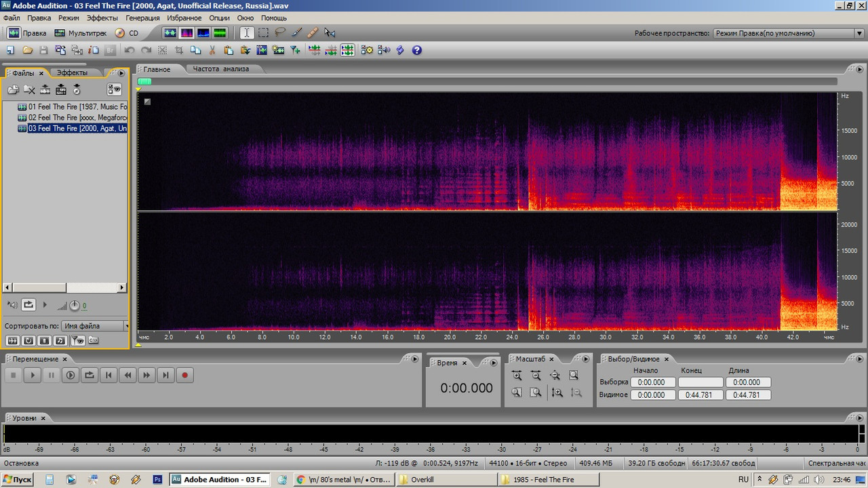Switch to Правка (Edit) view
Viewport: 868px width, 488px height.
coord(27,33)
